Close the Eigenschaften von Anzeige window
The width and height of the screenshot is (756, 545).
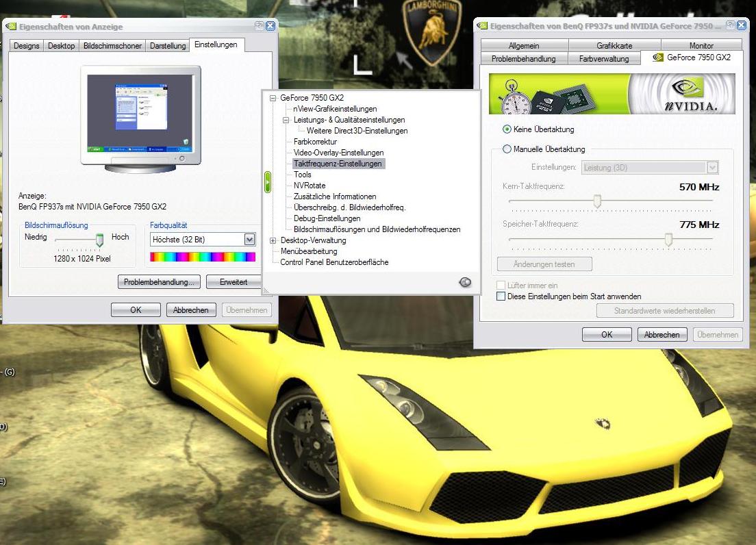270,26
